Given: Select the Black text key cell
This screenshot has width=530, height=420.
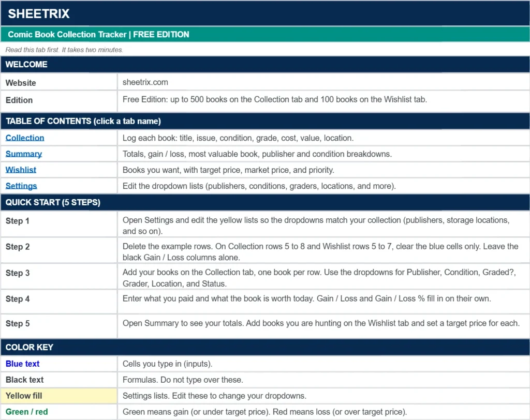Looking at the screenshot, I should [59, 380].
